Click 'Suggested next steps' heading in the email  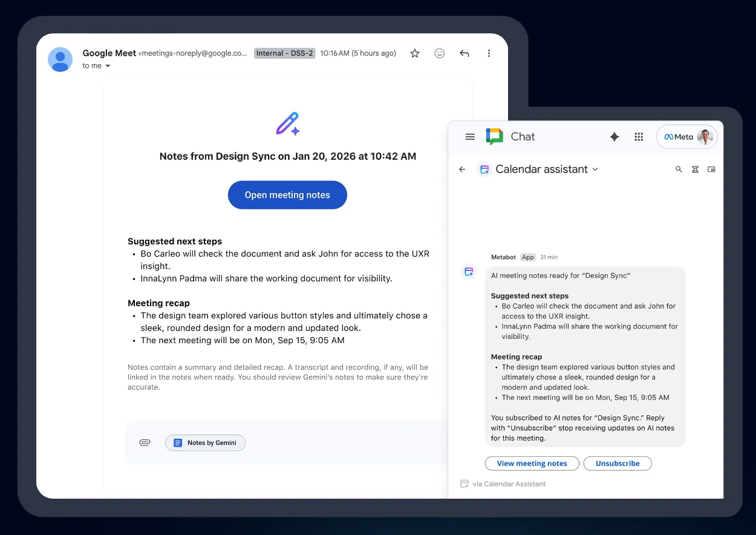(175, 241)
